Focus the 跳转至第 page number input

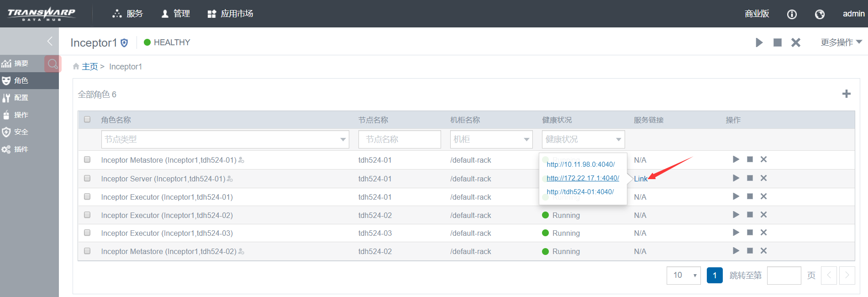tap(784, 275)
